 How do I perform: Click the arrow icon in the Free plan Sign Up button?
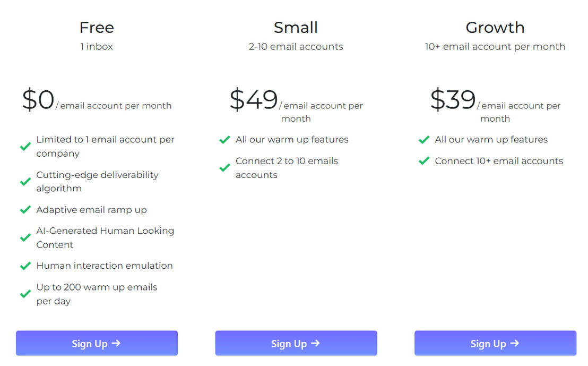tap(116, 343)
